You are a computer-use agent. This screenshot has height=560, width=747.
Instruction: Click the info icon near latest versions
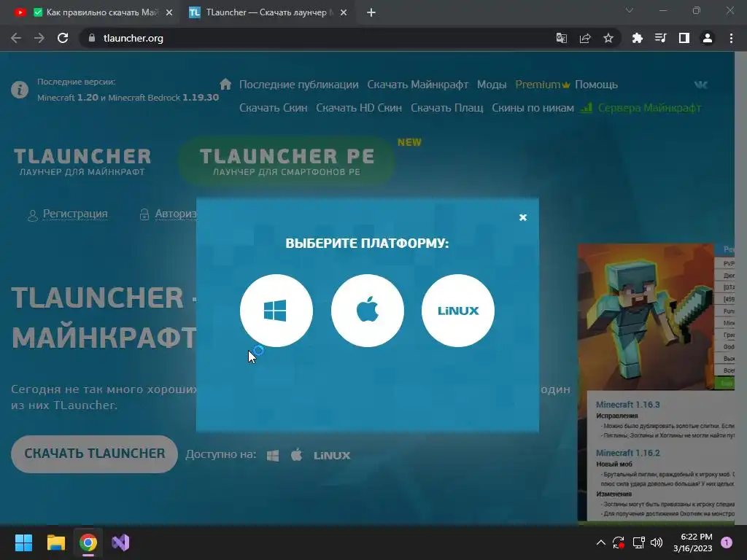click(20, 90)
